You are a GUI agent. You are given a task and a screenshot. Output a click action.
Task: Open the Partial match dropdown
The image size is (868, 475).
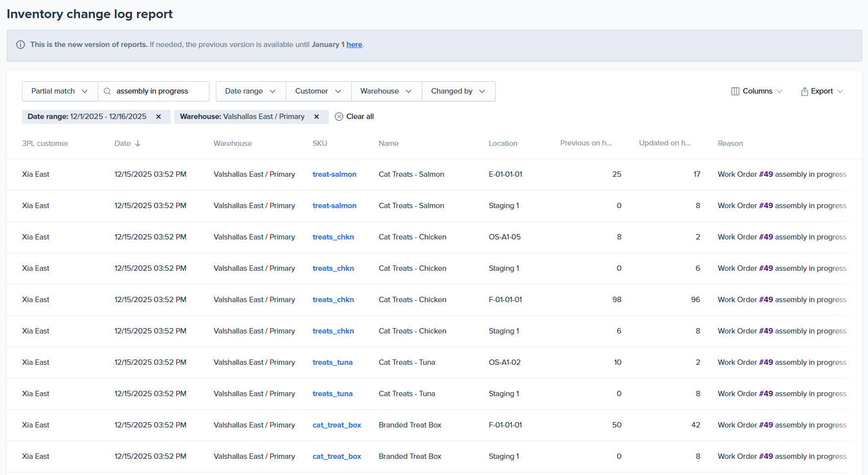point(60,91)
